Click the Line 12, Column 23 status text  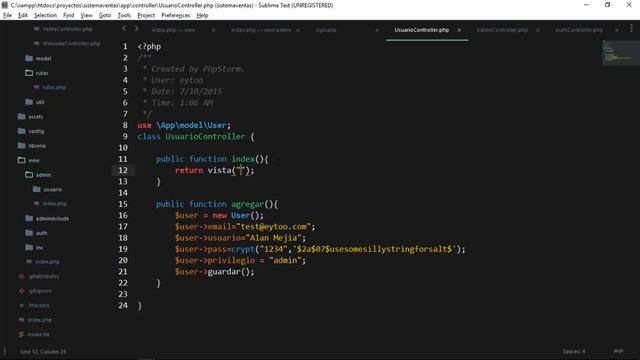pyautogui.click(x=43, y=351)
